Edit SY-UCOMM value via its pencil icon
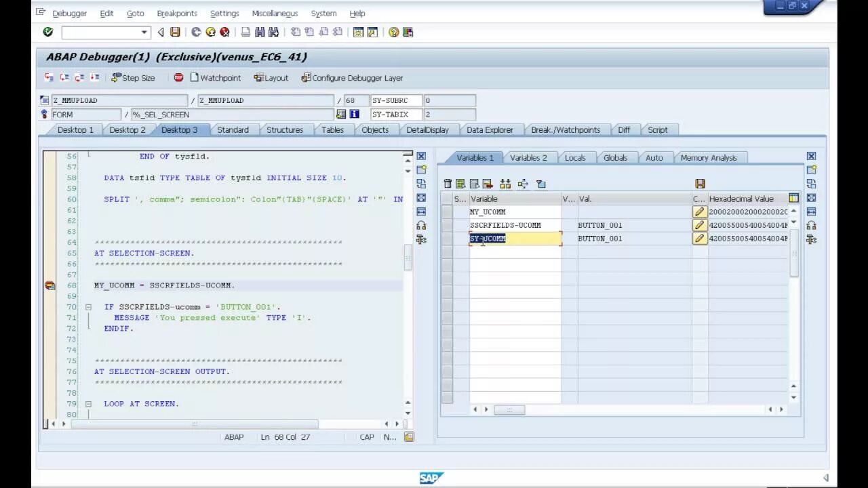The height and width of the screenshot is (488, 868). pyautogui.click(x=699, y=238)
